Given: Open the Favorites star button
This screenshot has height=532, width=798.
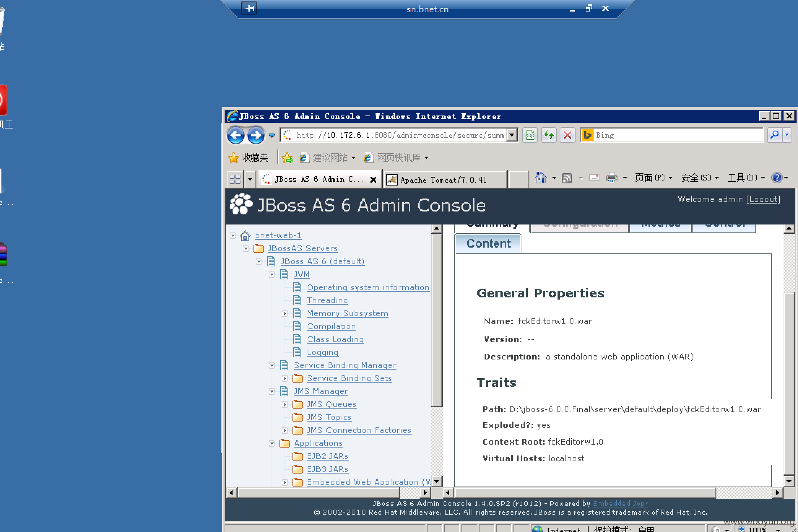Looking at the screenshot, I should coord(248,158).
